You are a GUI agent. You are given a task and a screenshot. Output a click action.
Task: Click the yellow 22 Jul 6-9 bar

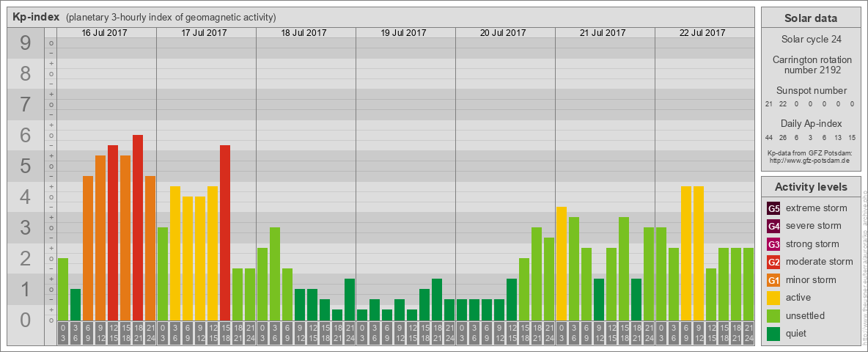point(686,254)
